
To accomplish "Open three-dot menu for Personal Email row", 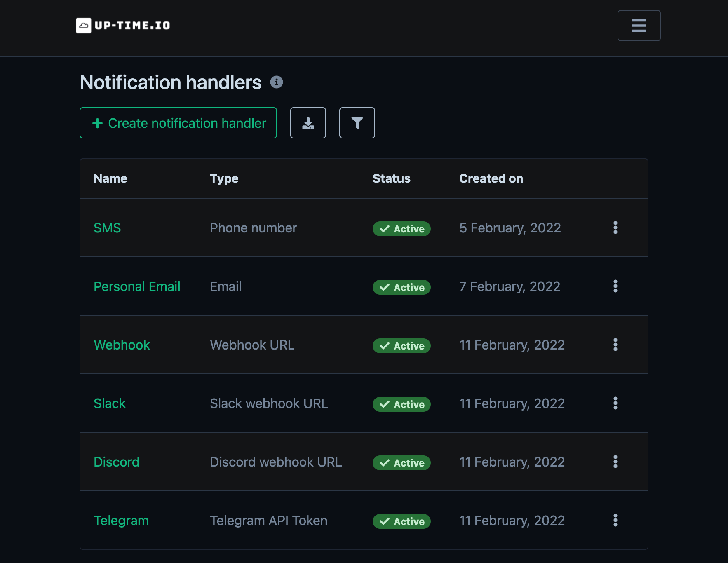I will pyautogui.click(x=615, y=286).
